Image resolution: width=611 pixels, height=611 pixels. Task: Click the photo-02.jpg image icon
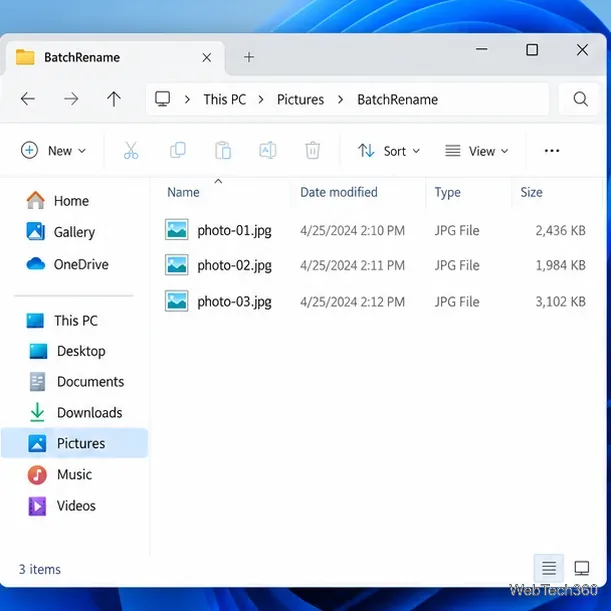pyautogui.click(x=177, y=265)
